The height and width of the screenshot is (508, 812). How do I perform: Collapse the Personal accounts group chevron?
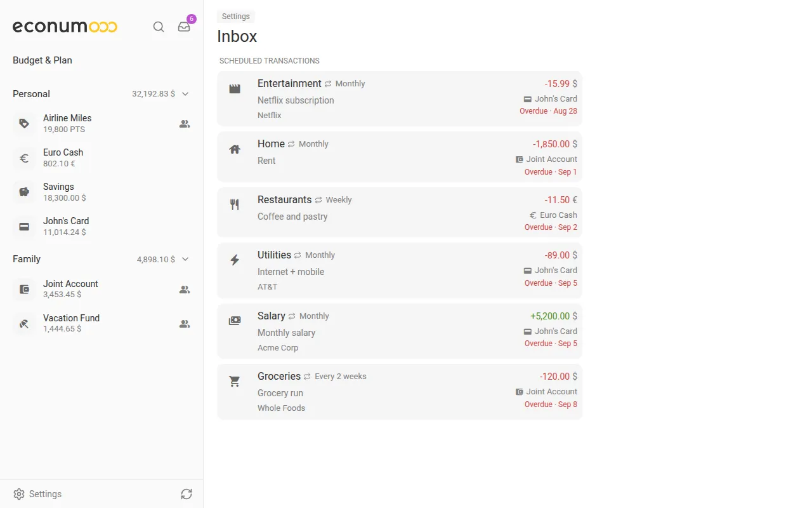(x=185, y=94)
